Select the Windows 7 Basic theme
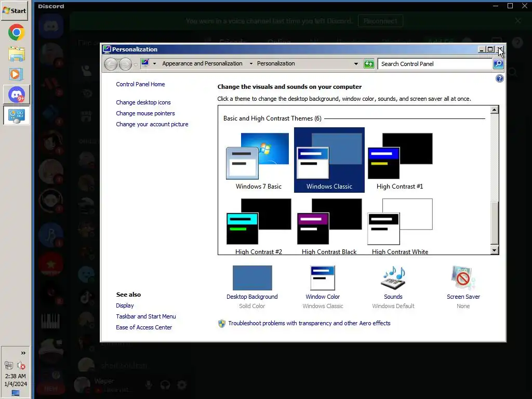The height and width of the screenshot is (399, 532). [259, 160]
